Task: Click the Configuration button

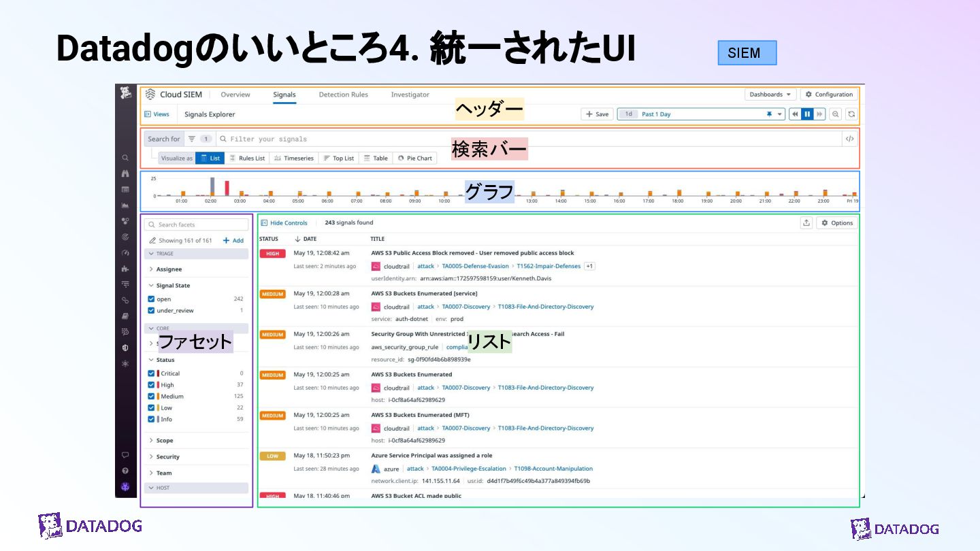Action: (829, 95)
